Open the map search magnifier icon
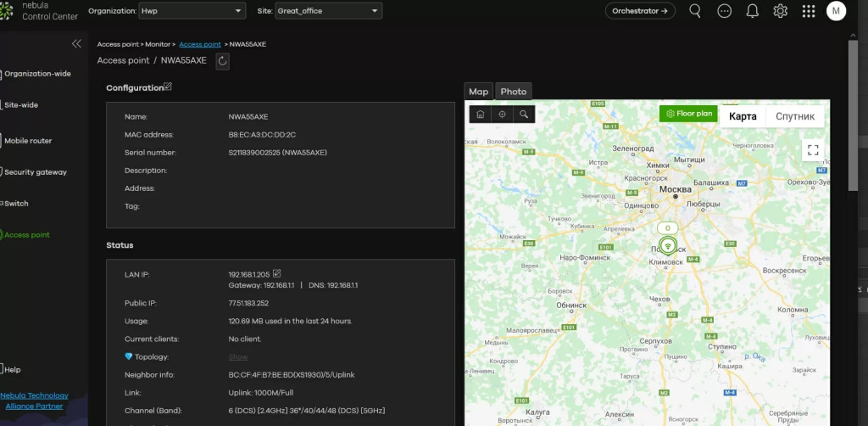 524,114
